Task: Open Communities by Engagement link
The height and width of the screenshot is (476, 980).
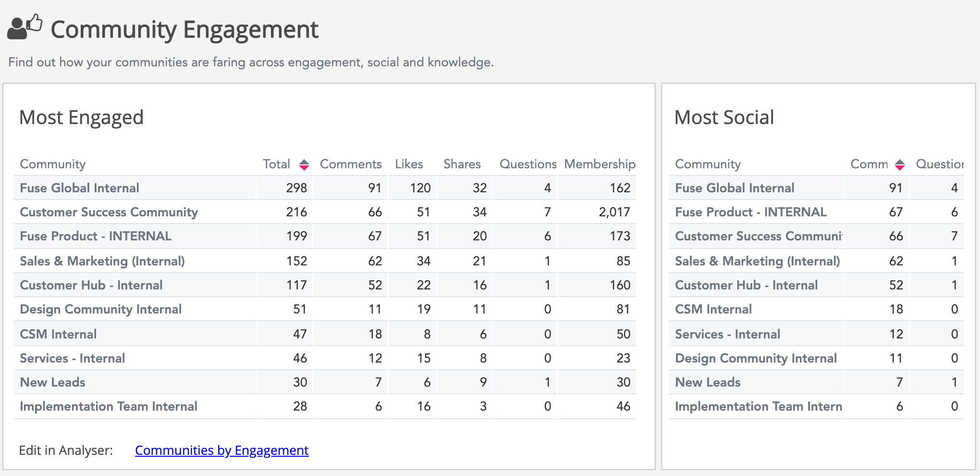Action: pyautogui.click(x=221, y=451)
